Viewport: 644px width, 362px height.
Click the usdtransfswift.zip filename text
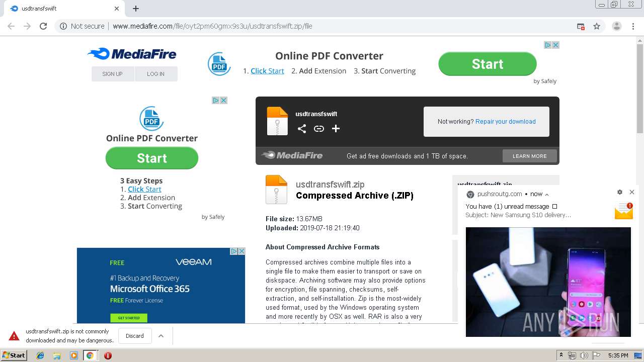tap(330, 185)
